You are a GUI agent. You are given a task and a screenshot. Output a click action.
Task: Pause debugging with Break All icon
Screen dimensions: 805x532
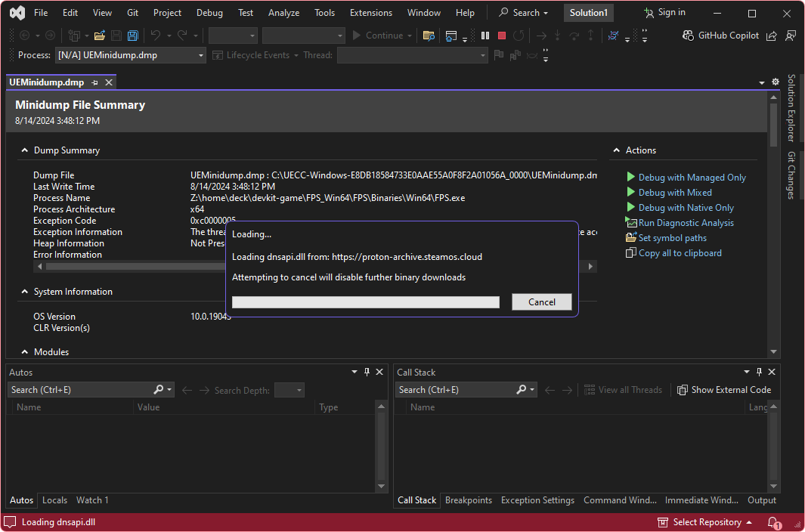(x=485, y=36)
